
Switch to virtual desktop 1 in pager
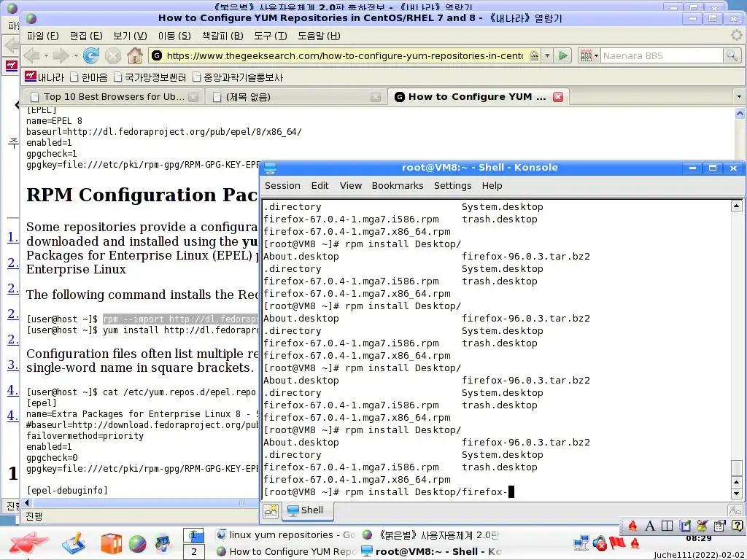coord(194,536)
